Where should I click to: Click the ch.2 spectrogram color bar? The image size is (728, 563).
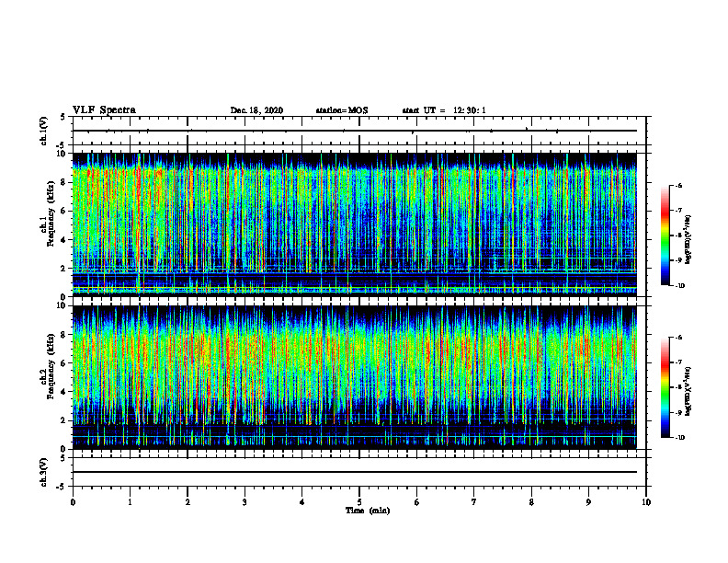point(665,387)
